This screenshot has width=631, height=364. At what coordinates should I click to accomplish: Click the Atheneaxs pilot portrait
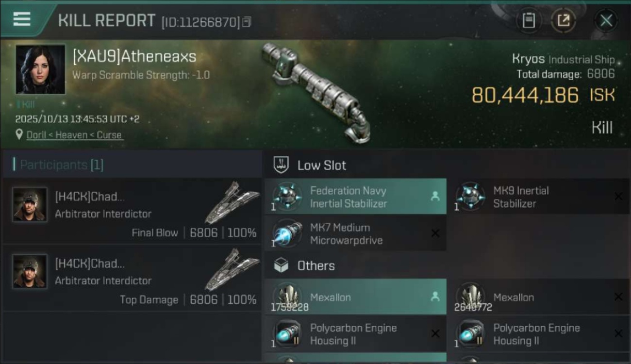point(40,69)
